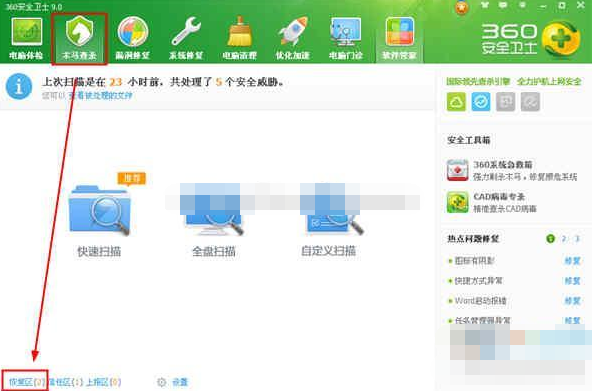Screen dimensions: 592x391
Task: Open CAD病毒专杀 tool icon
Action: (x=458, y=202)
